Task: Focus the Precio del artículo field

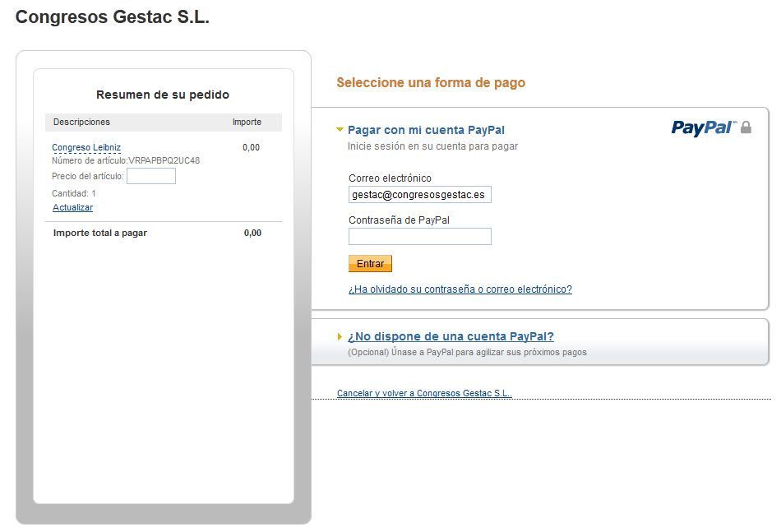Action: pos(151,176)
